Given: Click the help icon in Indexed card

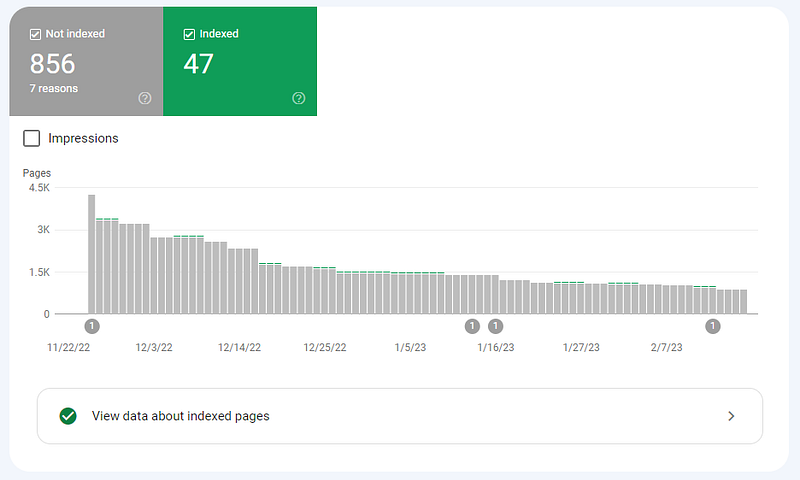Looking at the screenshot, I should coord(298,98).
